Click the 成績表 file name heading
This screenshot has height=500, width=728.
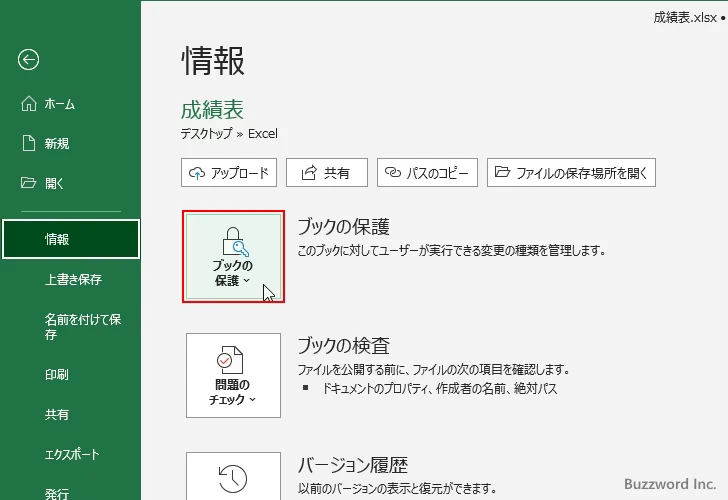point(212,110)
